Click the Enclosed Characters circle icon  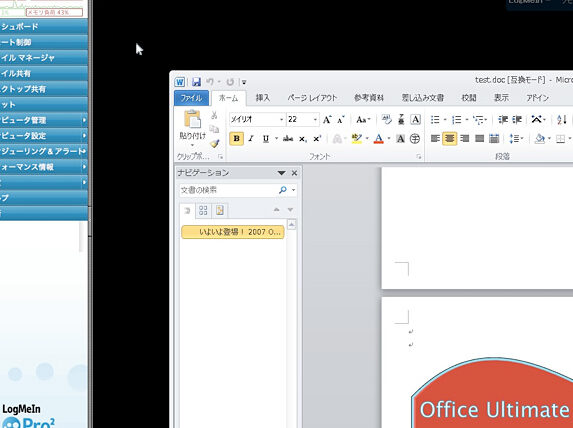(x=415, y=139)
